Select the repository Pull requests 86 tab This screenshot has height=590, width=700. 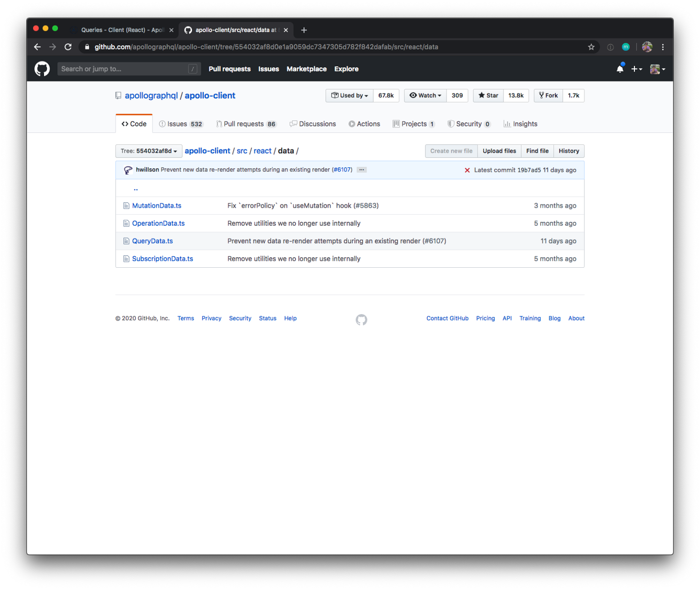click(246, 124)
